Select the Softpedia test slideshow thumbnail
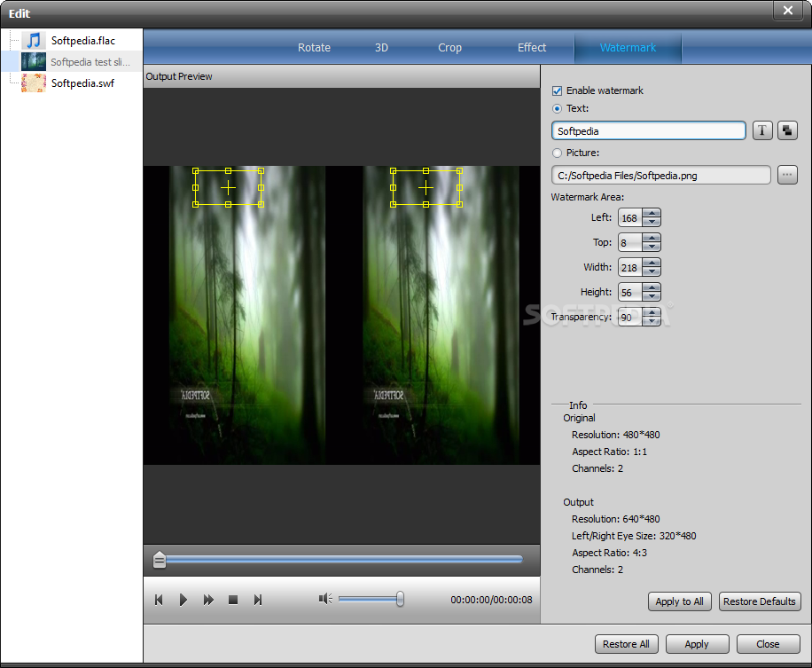The image size is (812, 668). pyautogui.click(x=34, y=62)
